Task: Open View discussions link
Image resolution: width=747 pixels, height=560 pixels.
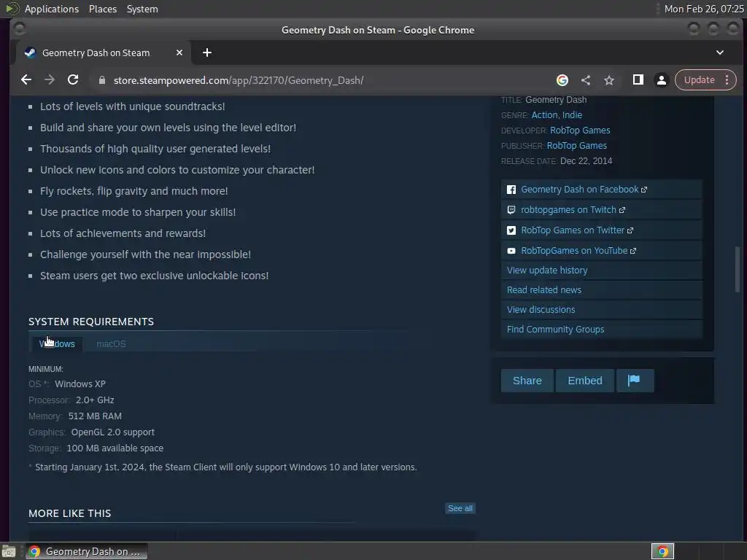Action: pyautogui.click(x=541, y=309)
